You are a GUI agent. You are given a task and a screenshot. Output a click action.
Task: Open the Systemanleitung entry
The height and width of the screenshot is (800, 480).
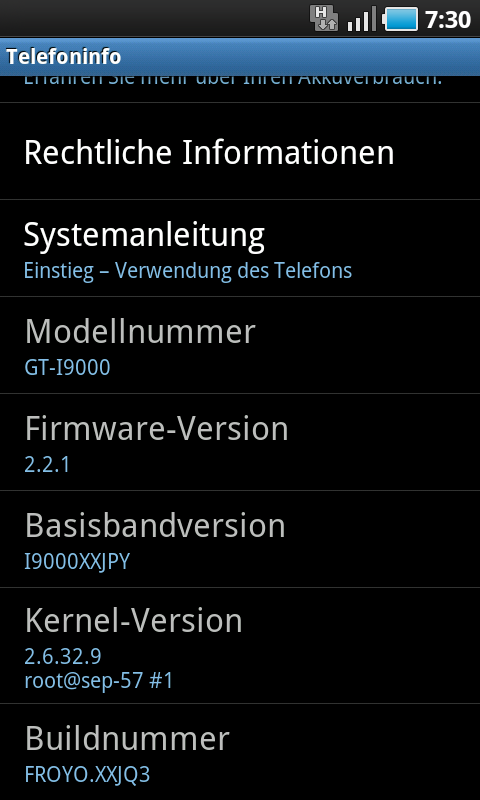pyautogui.click(x=240, y=248)
